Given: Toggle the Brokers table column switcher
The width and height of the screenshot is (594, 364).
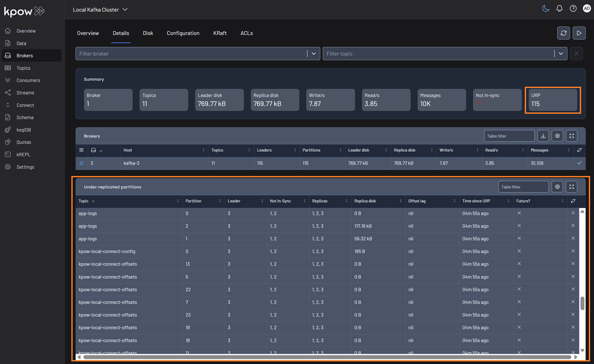Looking at the screenshot, I should [579, 150].
